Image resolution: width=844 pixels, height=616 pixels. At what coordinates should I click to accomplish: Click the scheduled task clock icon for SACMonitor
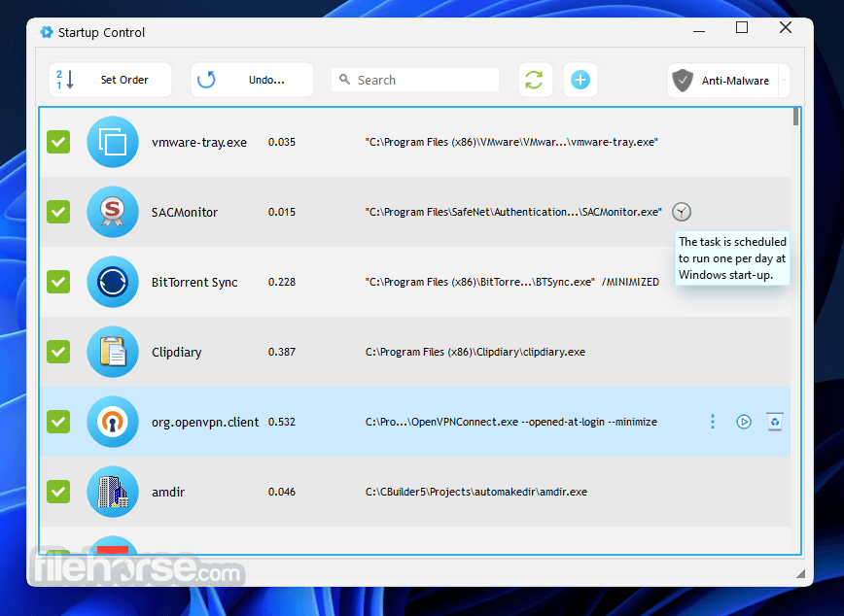pos(682,212)
